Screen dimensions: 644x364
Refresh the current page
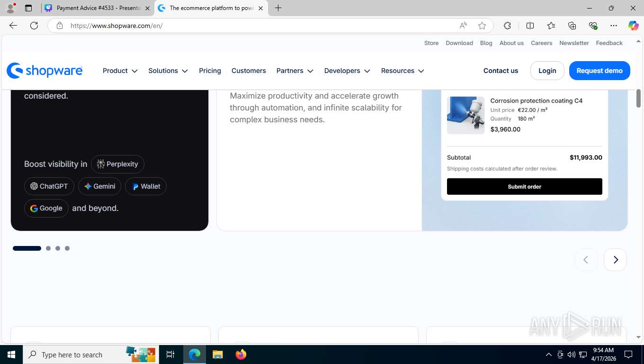click(34, 26)
